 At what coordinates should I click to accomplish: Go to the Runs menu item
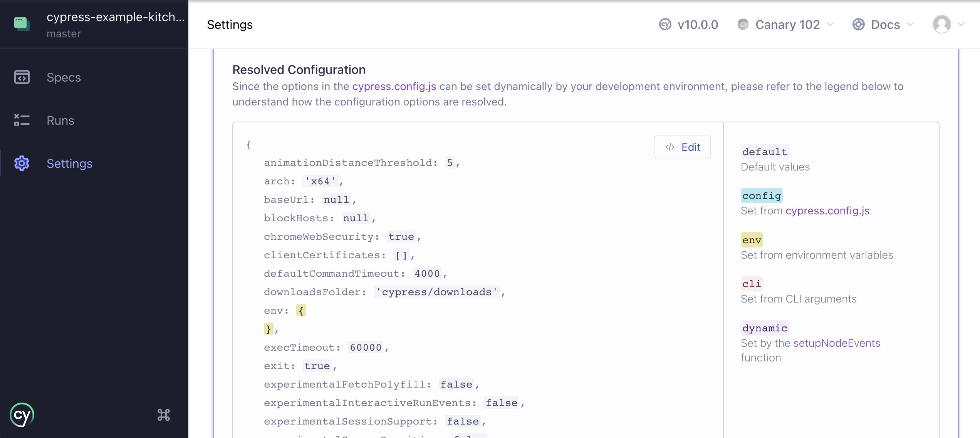(x=60, y=120)
